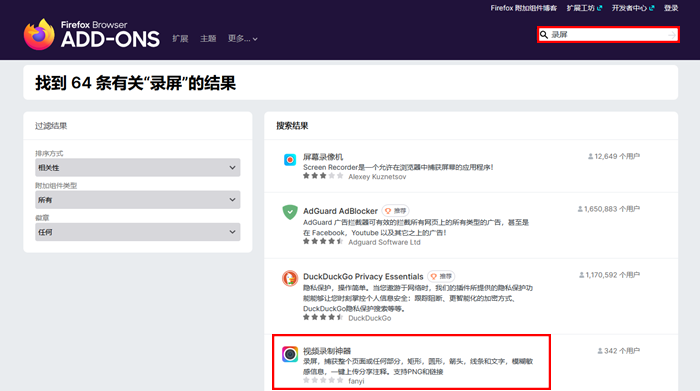The width and height of the screenshot is (700, 391).
Task: Click the 过滤结果 heading
Action: tap(51, 126)
